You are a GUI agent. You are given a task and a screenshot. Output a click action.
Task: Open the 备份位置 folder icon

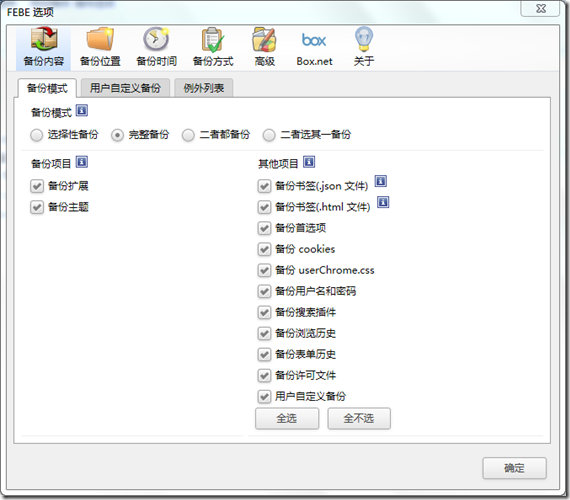[100, 47]
